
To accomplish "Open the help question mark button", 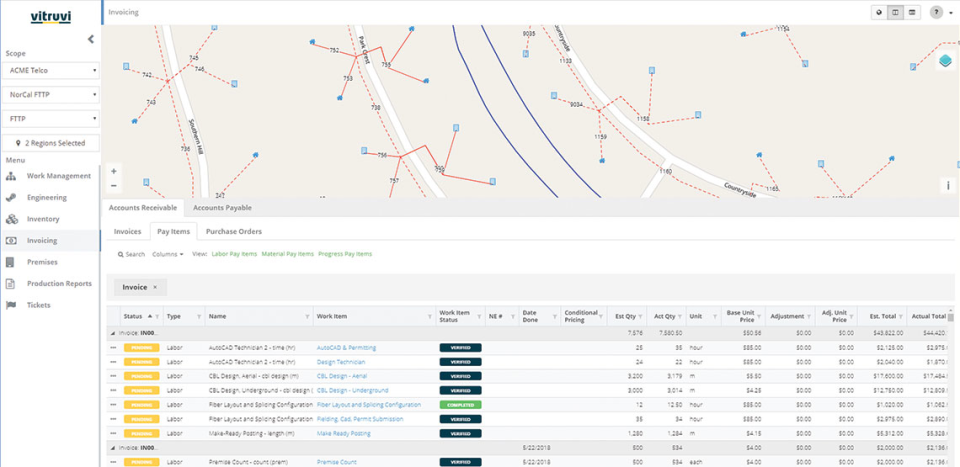I will coord(936,12).
